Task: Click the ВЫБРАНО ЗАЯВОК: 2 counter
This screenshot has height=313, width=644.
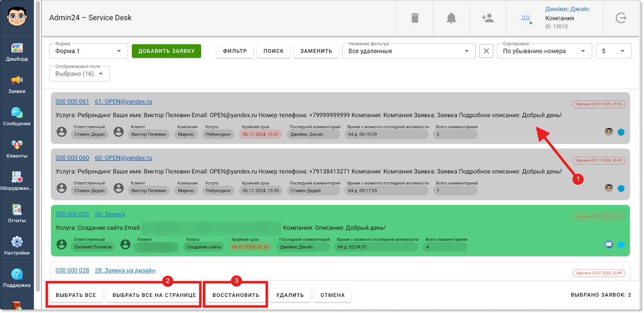Action: (x=601, y=295)
